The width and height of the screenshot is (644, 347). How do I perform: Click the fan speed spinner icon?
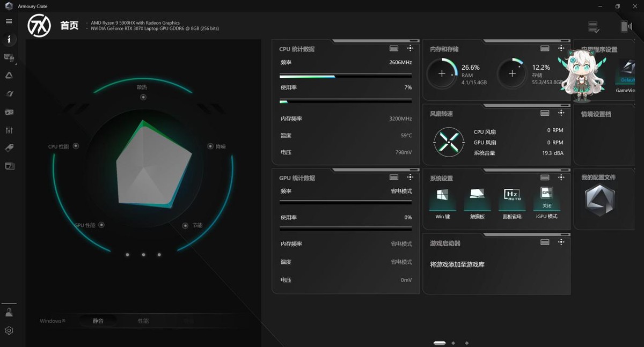(449, 142)
